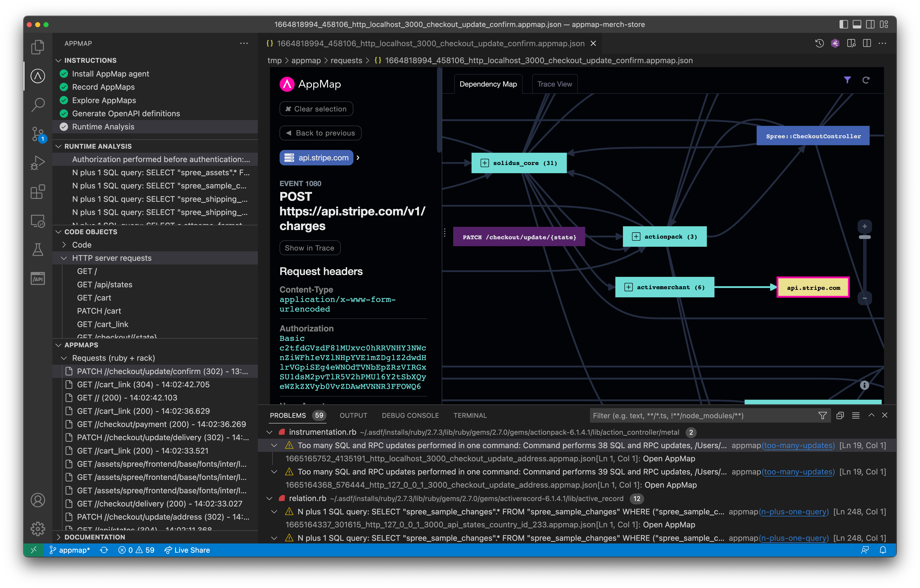Image resolution: width=920 pixels, height=588 pixels.
Task: Open remote window indicator in status bar
Action: pyautogui.click(x=34, y=550)
